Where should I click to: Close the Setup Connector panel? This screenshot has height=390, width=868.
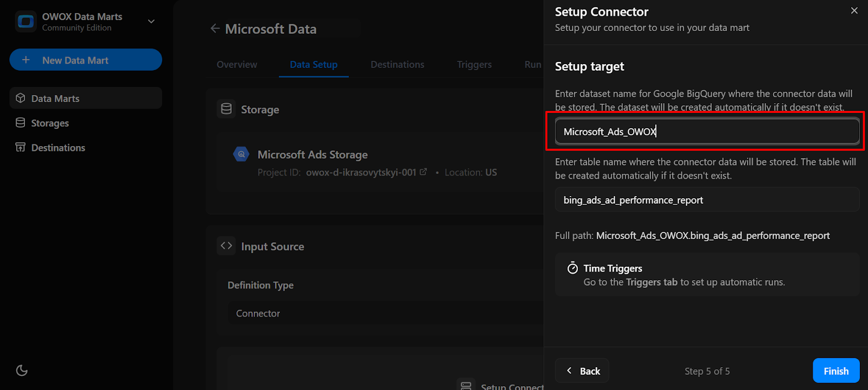854,11
